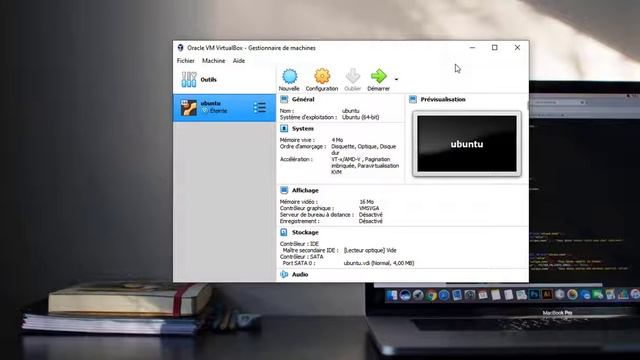Click the 'Disquette, Optique, Disque dur' boot order
Viewport: 640px width, 360px height.
coord(364,149)
